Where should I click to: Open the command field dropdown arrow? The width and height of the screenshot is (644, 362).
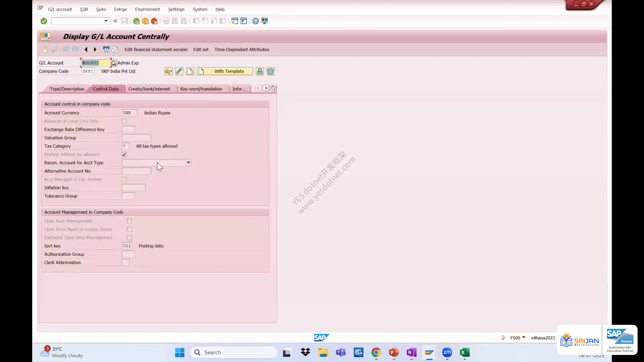pyautogui.click(x=106, y=21)
